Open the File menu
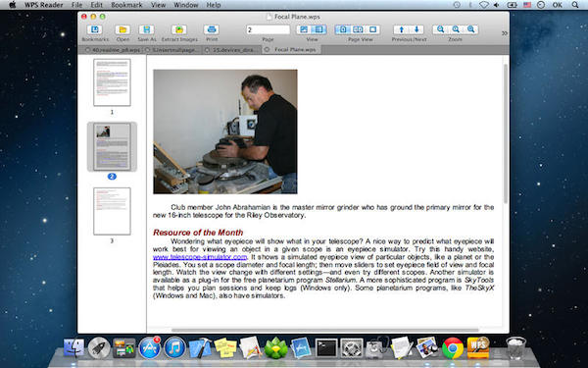 click(x=76, y=5)
